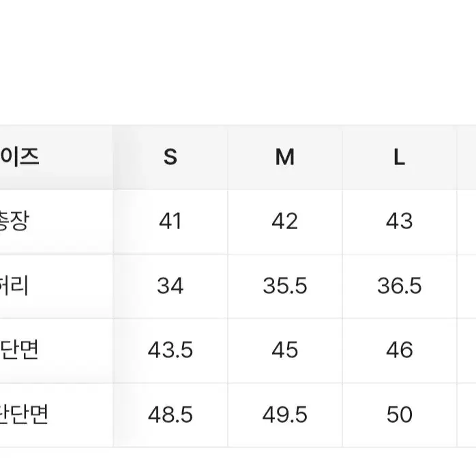Click the waist value 36.5
The width and height of the screenshot is (476, 476).
(399, 286)
